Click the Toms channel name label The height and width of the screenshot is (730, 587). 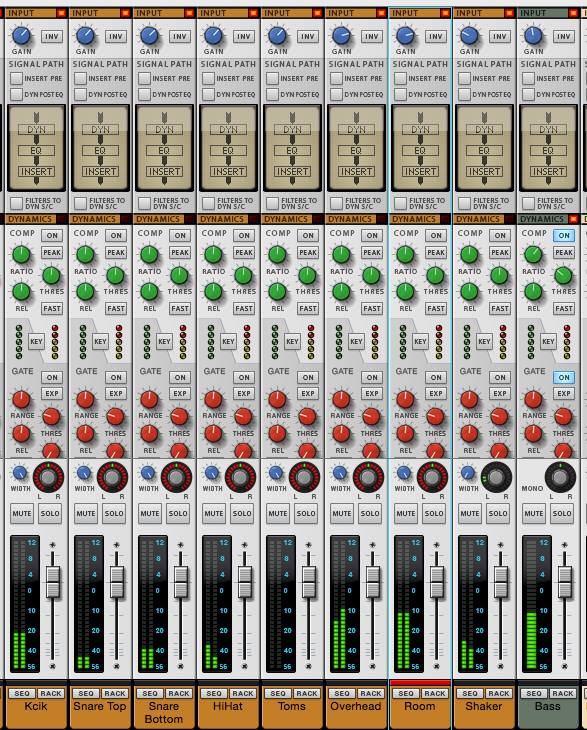click(x=292, y=706)
